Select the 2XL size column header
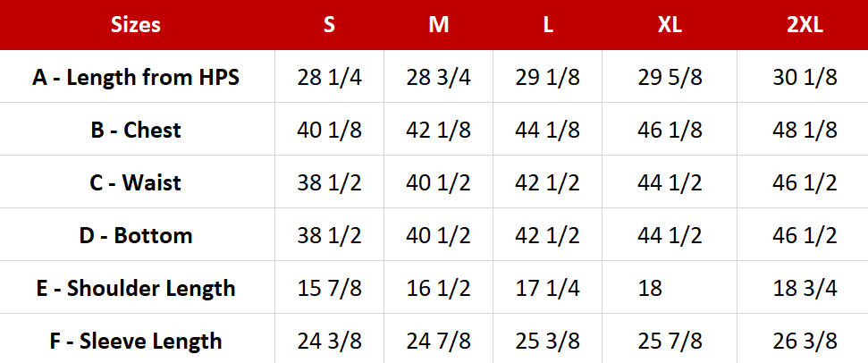This screenshot has height=363, width=868. click(x=805, y=25)
